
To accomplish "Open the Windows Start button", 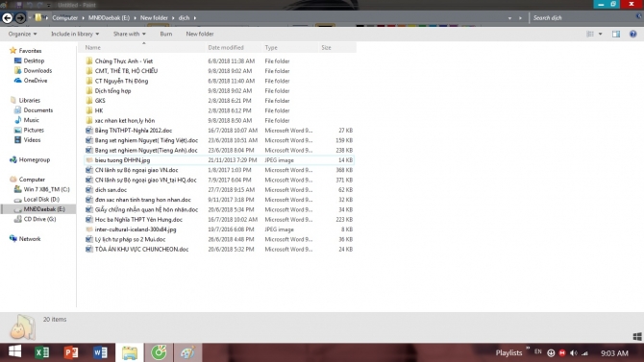I will 14,351.
